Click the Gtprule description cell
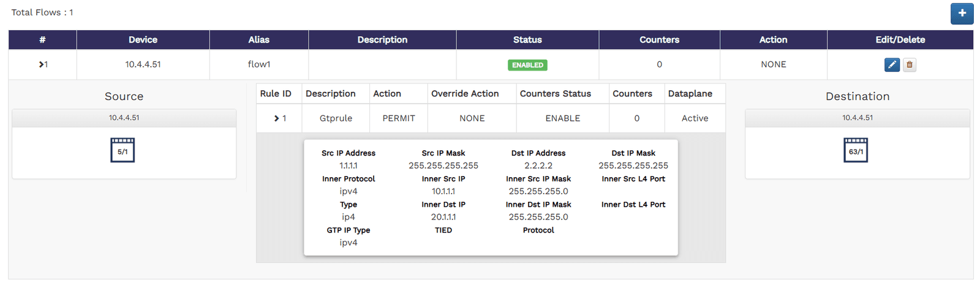The image size is (980, 287). coord(336,118)
